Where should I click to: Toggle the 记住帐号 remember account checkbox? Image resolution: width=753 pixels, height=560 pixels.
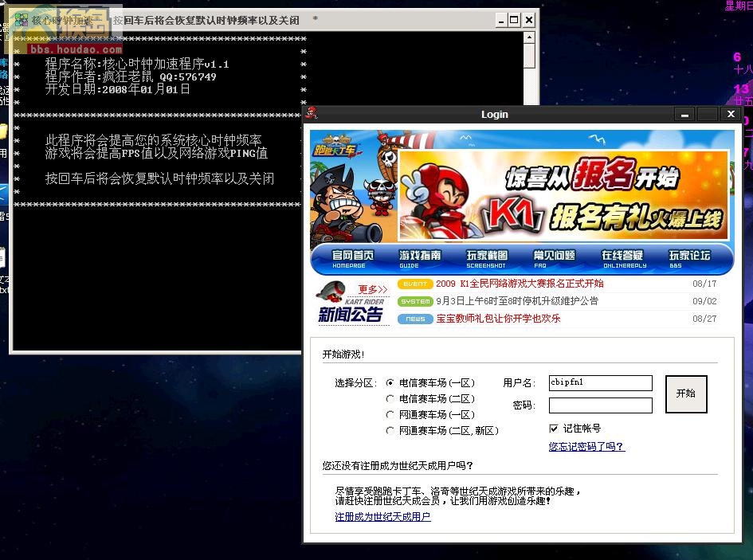tap(554, 429)
